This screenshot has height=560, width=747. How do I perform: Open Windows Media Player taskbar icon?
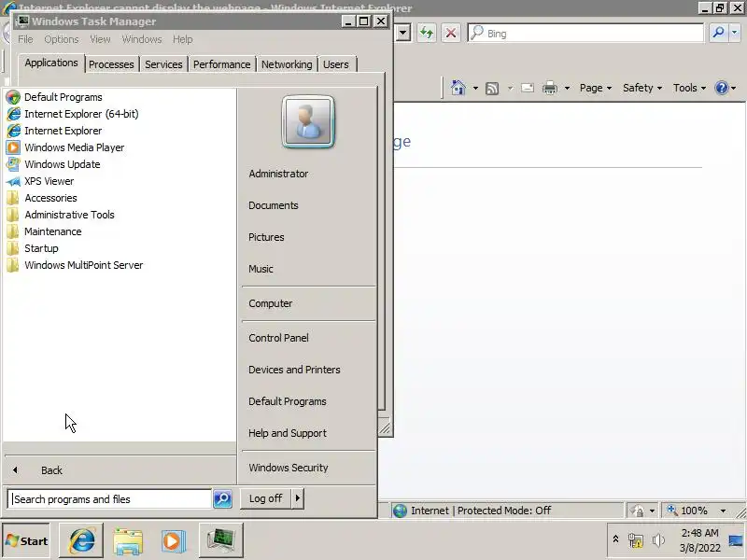(x=174, y=540)
